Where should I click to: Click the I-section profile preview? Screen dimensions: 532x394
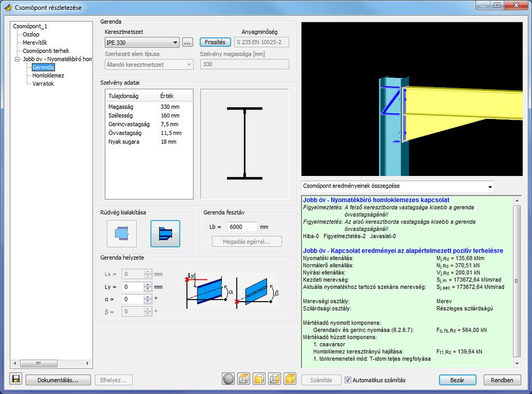245,143
